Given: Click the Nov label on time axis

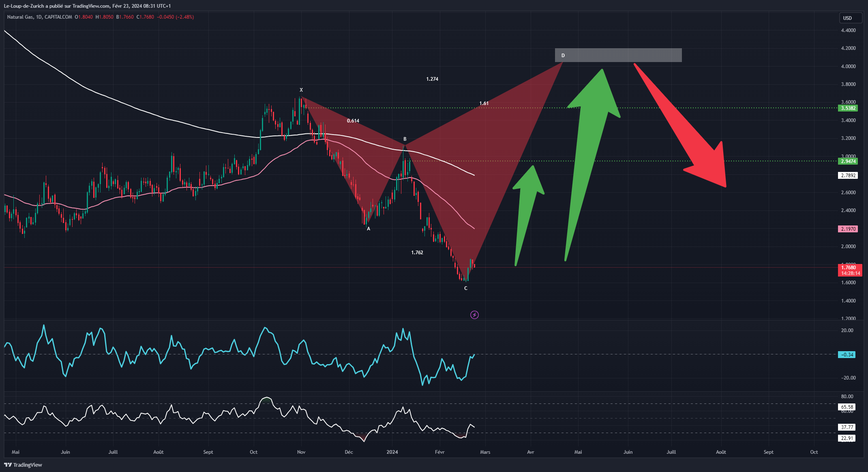Looking at the screenshot, I should click(x=301, y=452).
